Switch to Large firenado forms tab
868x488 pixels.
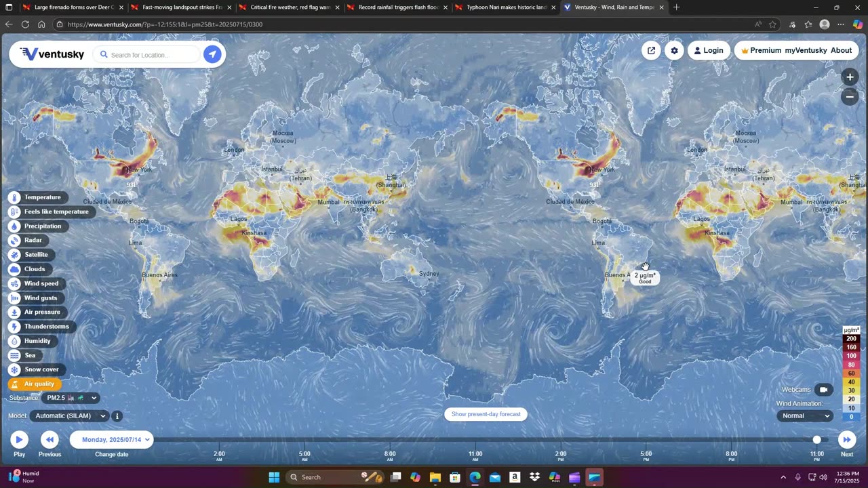73,7
